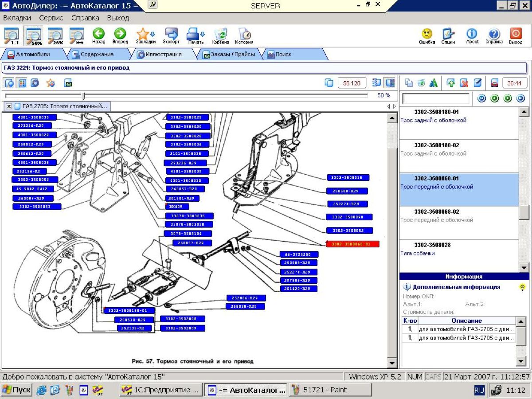Image resolution: width=532 pixels, height=399 pixels.
Task: Click the zoom slider handle at 50%
Action: (83, 95)
